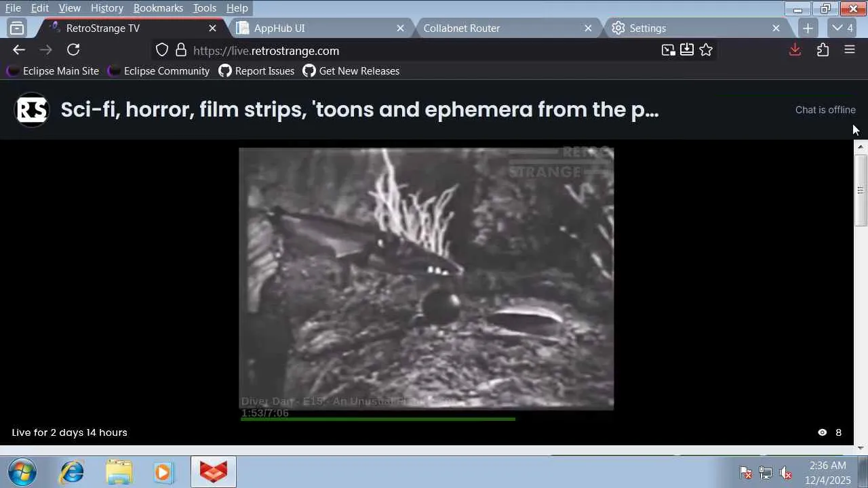Image resolution: width=868 pixels, height=488 pixels.
Task: Open the History menu
Action: (106, 8)
